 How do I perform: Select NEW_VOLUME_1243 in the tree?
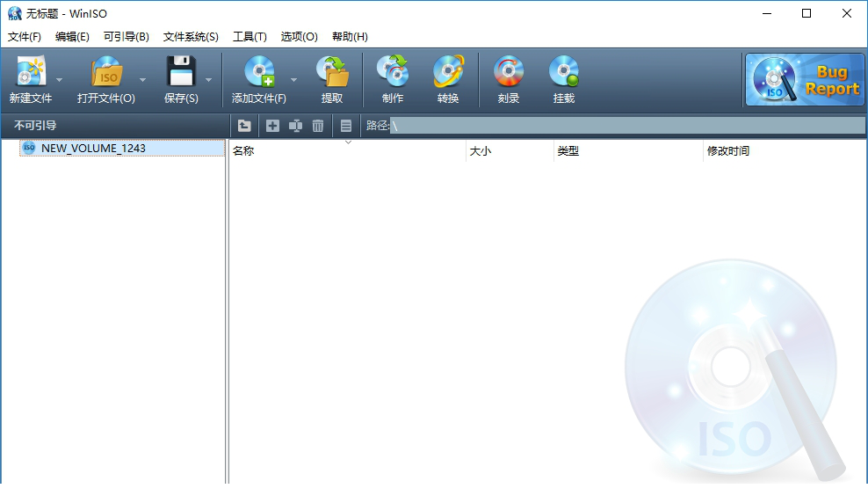[93, 148]
